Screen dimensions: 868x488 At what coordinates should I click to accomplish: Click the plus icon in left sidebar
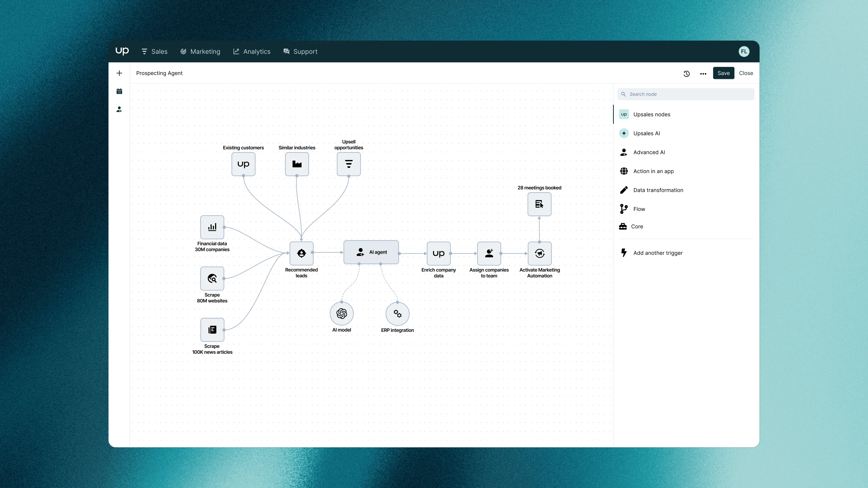[x=119, y=73]
